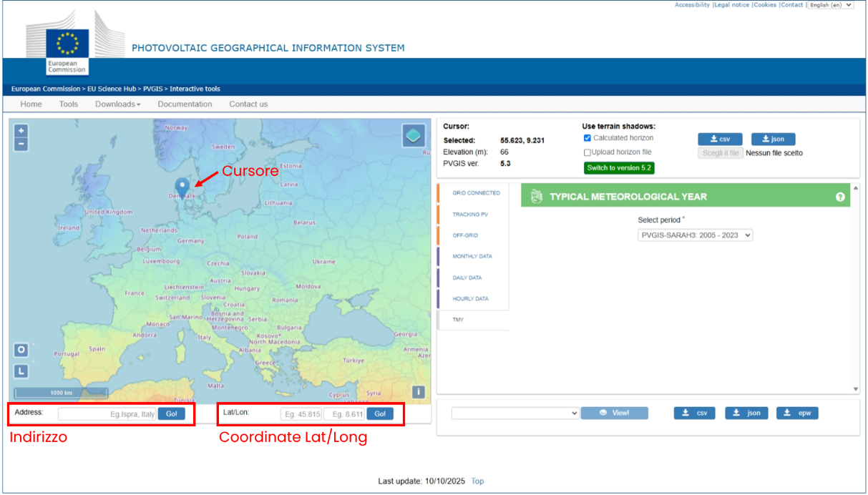868x495 pixels.
Task: Click the longitude input field
Action: click(x=344, y=414)
